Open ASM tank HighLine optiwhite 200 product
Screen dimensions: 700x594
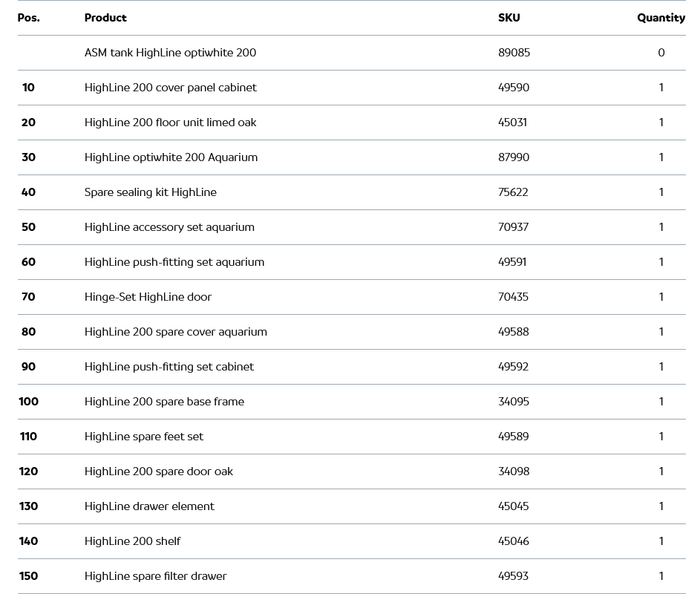[x=170, y=53]
